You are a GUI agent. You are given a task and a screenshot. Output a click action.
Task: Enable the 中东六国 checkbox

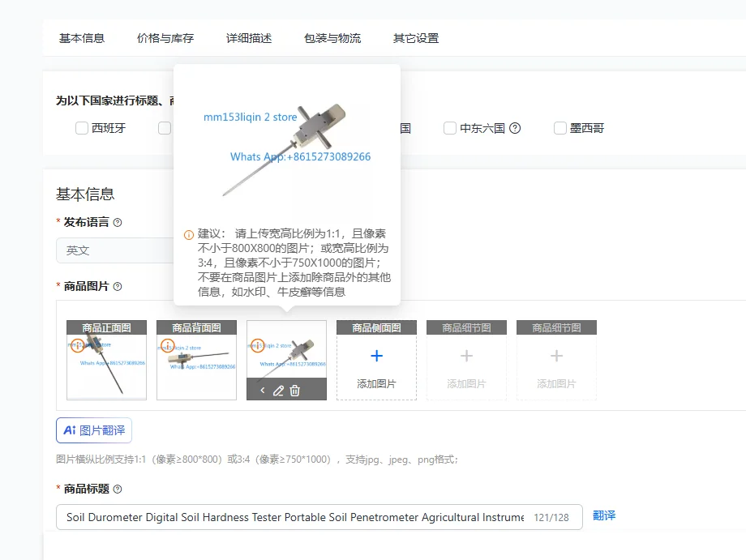(449, 128)
